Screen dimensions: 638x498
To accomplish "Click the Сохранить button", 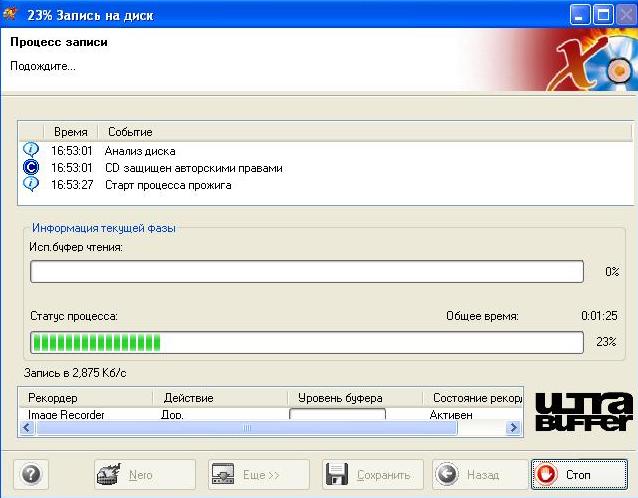I will (373, 474).
